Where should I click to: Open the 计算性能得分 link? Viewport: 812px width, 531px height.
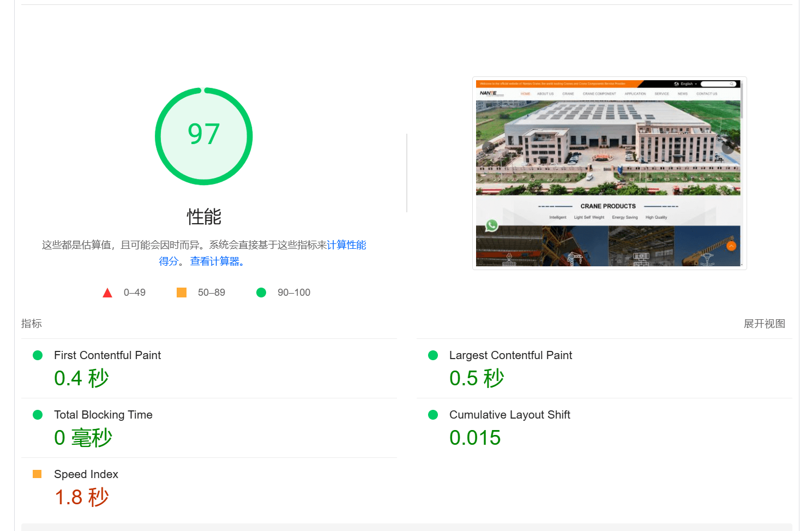(346, 245)
